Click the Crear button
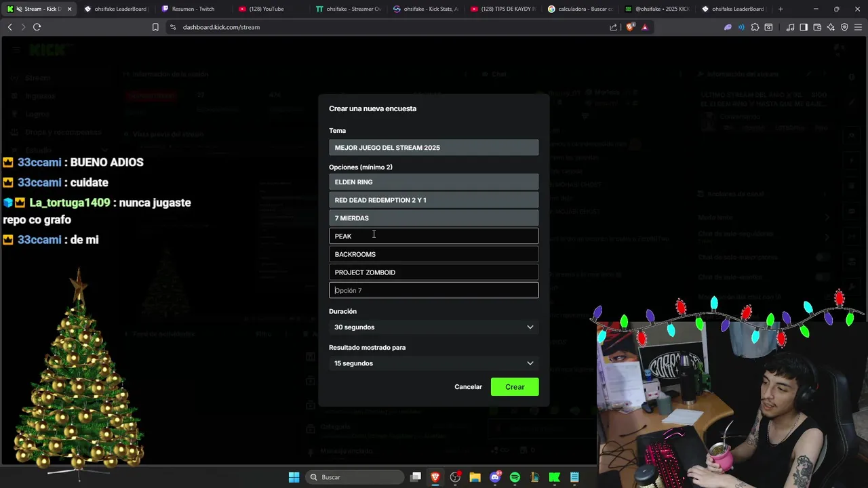The image size is (868, 488). coord(515,387)
